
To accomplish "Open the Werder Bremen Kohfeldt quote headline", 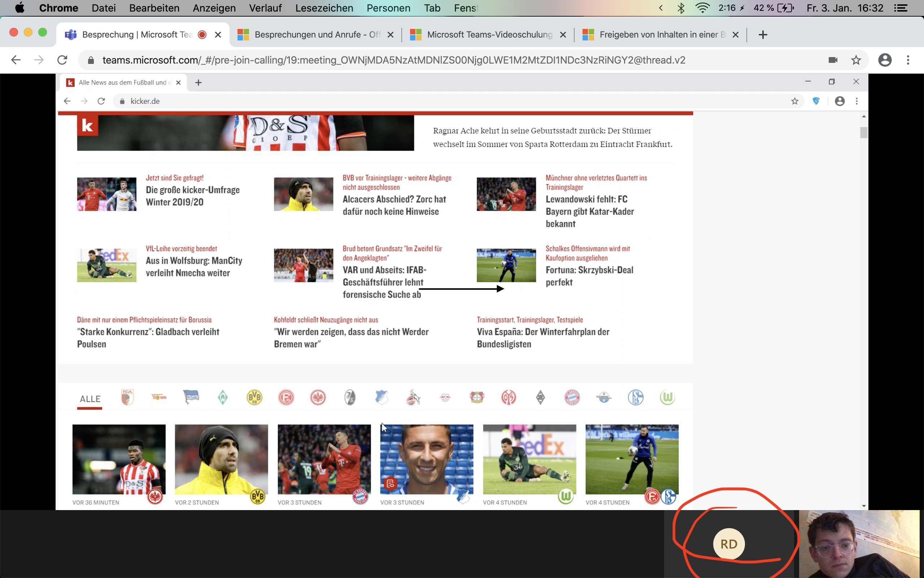I will 351,338.
